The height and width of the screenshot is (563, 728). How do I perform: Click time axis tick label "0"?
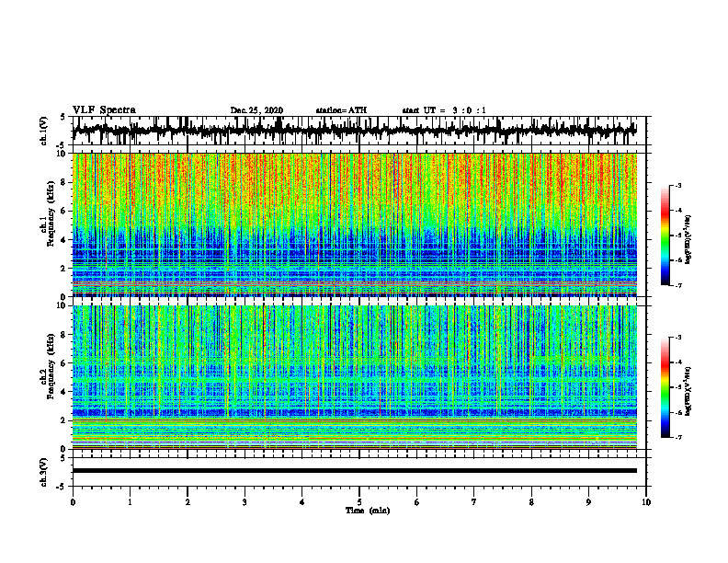pos(73,502)
